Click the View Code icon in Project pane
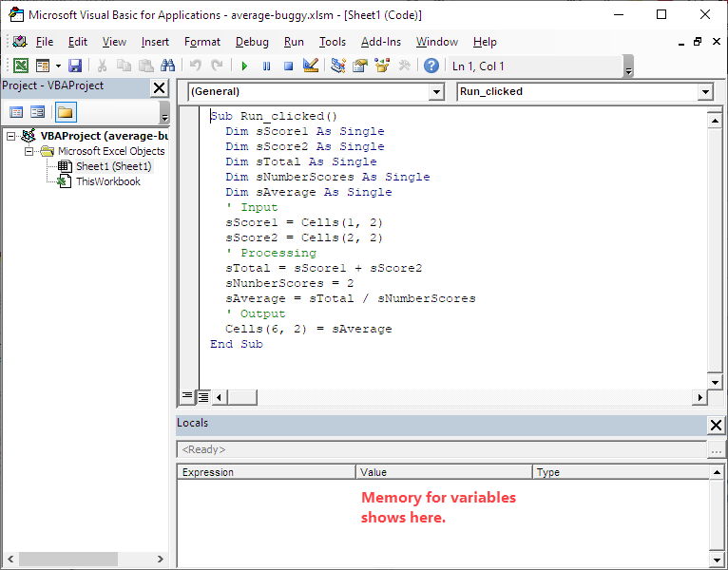This screenshot has width=728, height=570. (x=16, y=112)
